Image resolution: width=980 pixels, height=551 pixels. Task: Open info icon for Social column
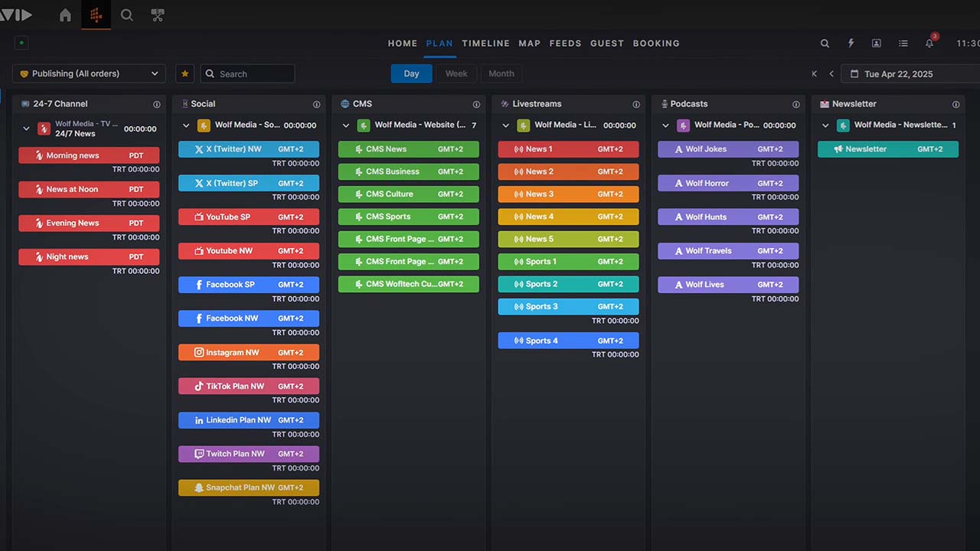[x=316, y=104]
